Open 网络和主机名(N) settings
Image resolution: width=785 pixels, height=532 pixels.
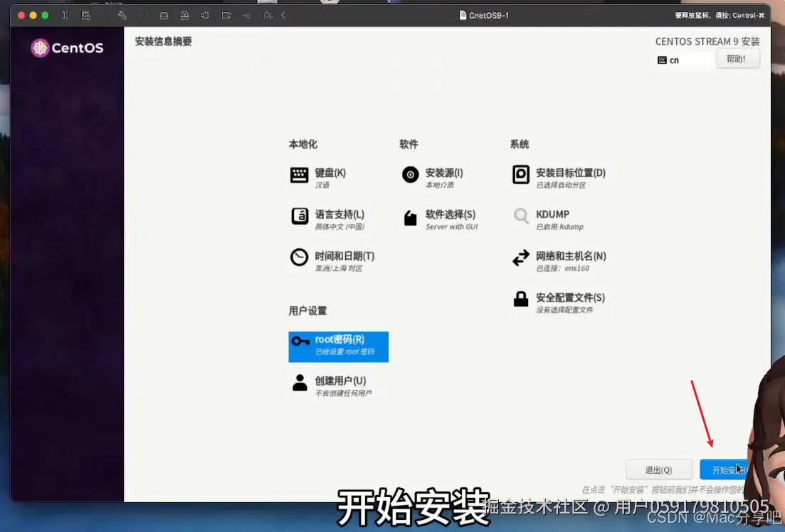pos(559,261)
